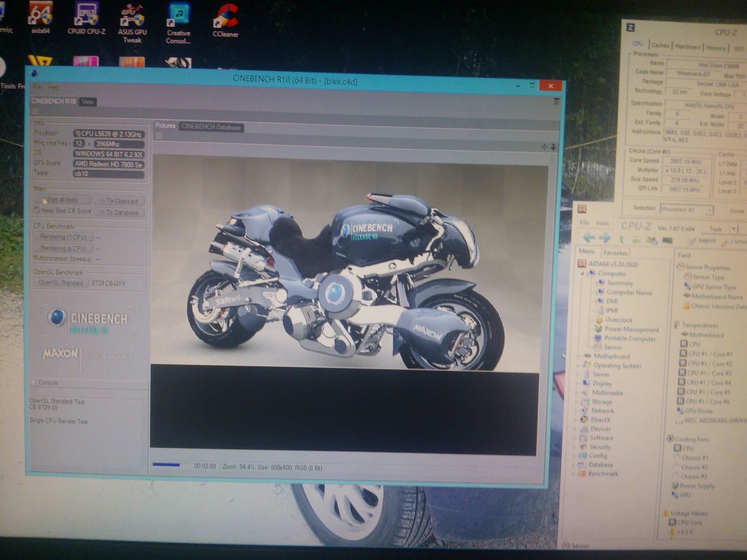The image size is (747, 560).
Task: Collapse the Computer node in the AIDA64 tree
Action: pyautogui.click(x=582, y=273)
